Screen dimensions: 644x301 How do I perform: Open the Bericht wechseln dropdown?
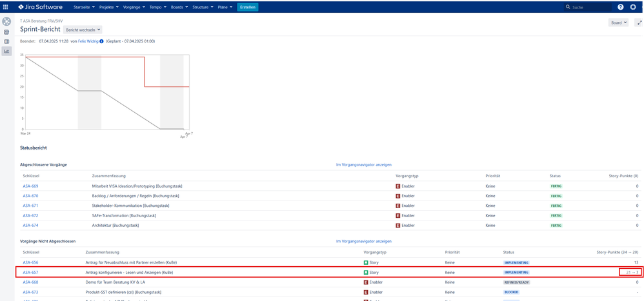point(83,30)
